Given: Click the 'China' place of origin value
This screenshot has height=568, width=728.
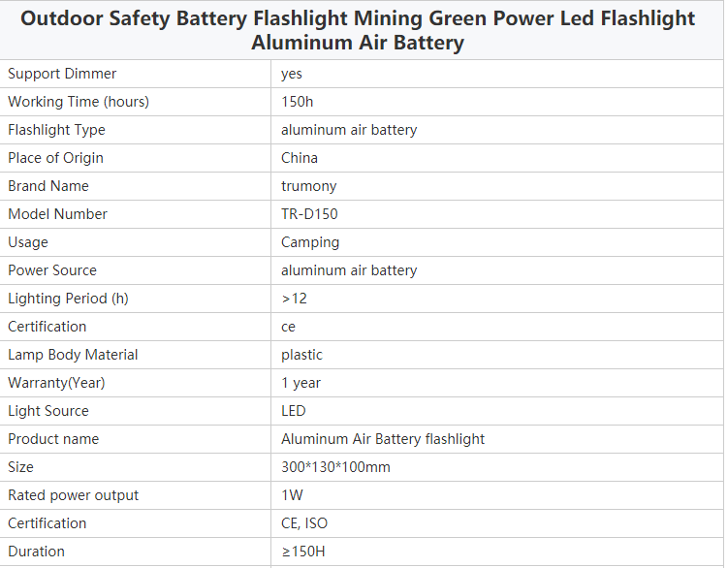Looking at the screenshot, I should coord(300,158).
